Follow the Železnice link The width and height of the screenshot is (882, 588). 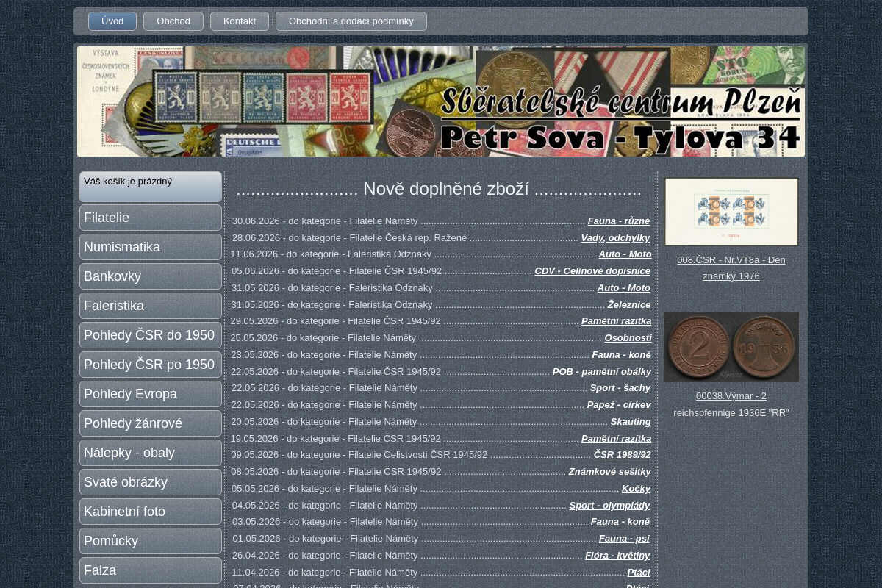point(629,305)
